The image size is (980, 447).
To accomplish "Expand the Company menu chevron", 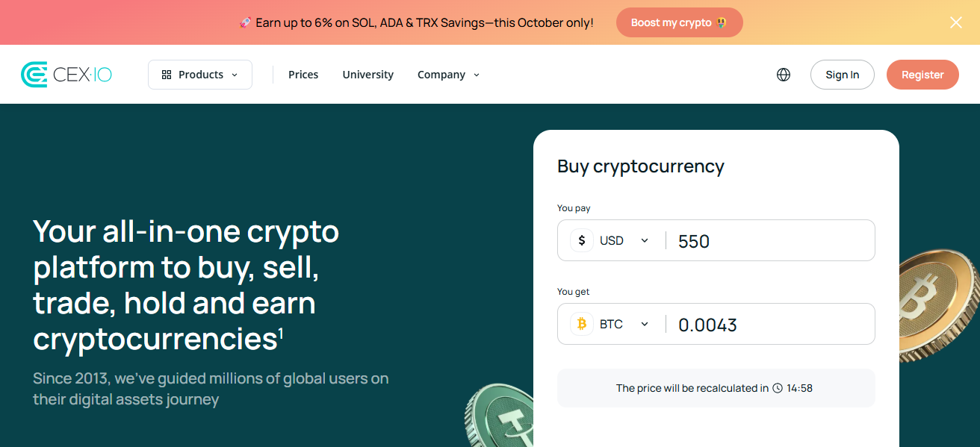I will point(477,75).
